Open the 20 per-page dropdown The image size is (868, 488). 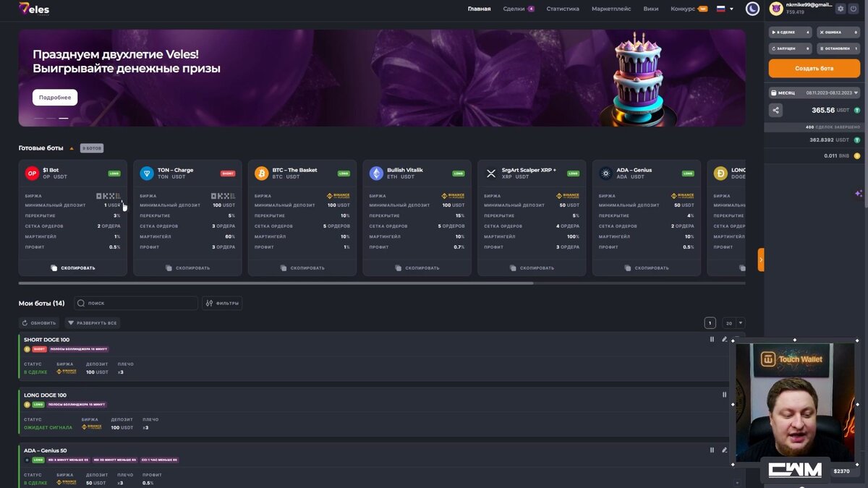point(733,323)
